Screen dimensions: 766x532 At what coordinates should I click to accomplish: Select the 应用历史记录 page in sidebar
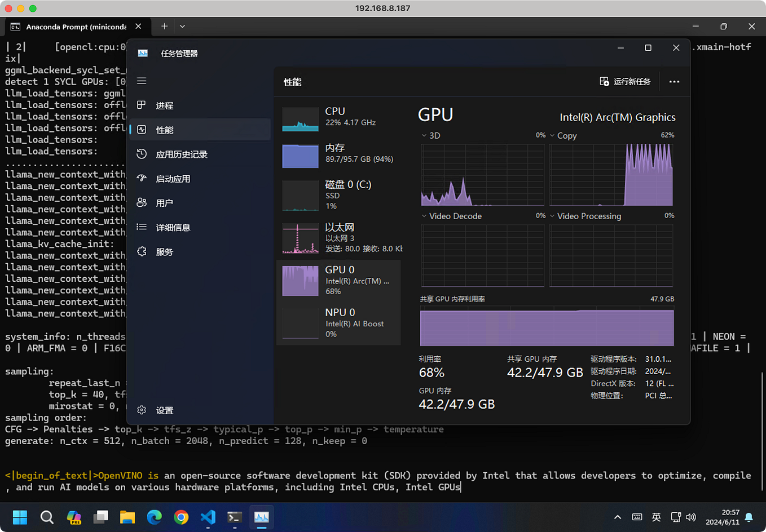click(181, 153)
